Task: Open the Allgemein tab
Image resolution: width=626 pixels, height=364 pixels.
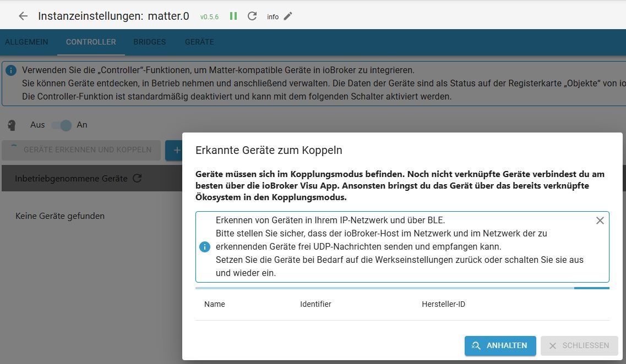Action: click(x=26, y=42)
